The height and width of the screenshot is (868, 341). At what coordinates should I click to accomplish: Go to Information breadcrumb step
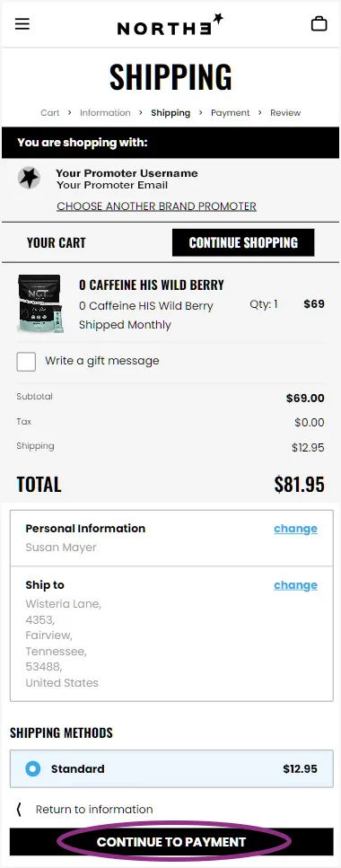(105, 112)
